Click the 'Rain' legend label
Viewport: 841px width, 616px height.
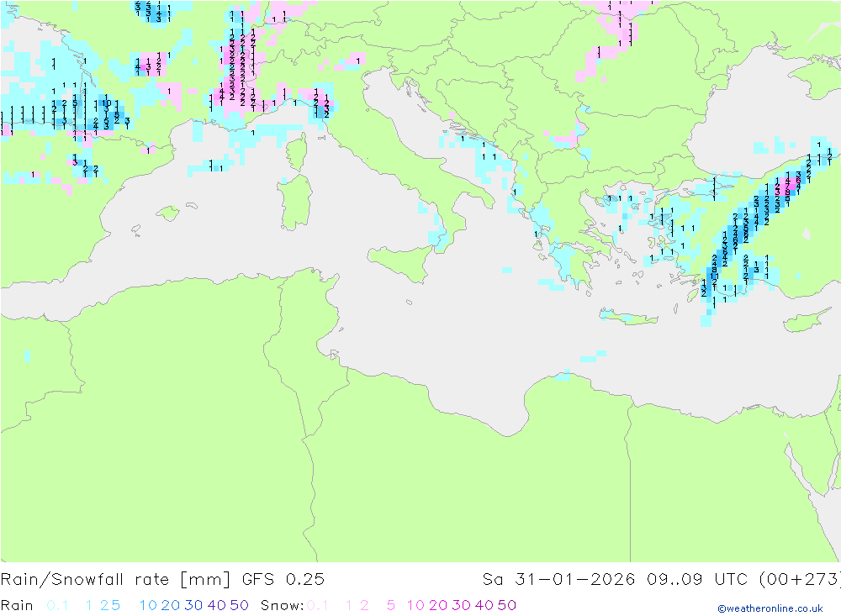tap(17, 605)
